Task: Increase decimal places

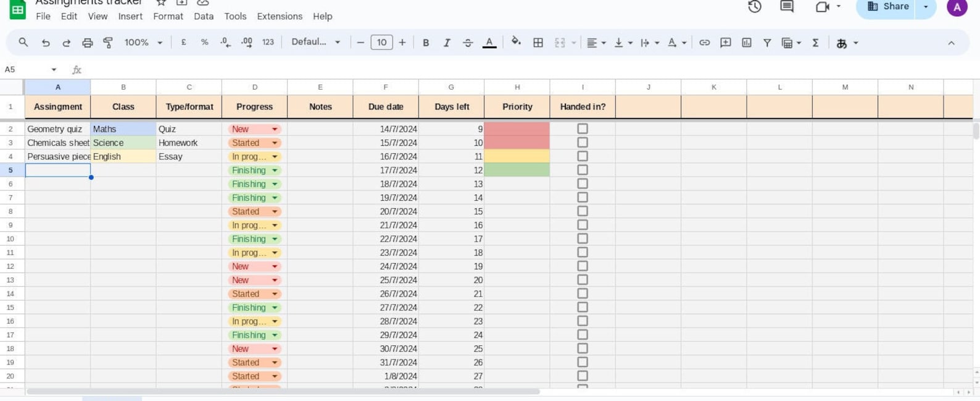Action: pyautogui.click(x=246, y=43)
